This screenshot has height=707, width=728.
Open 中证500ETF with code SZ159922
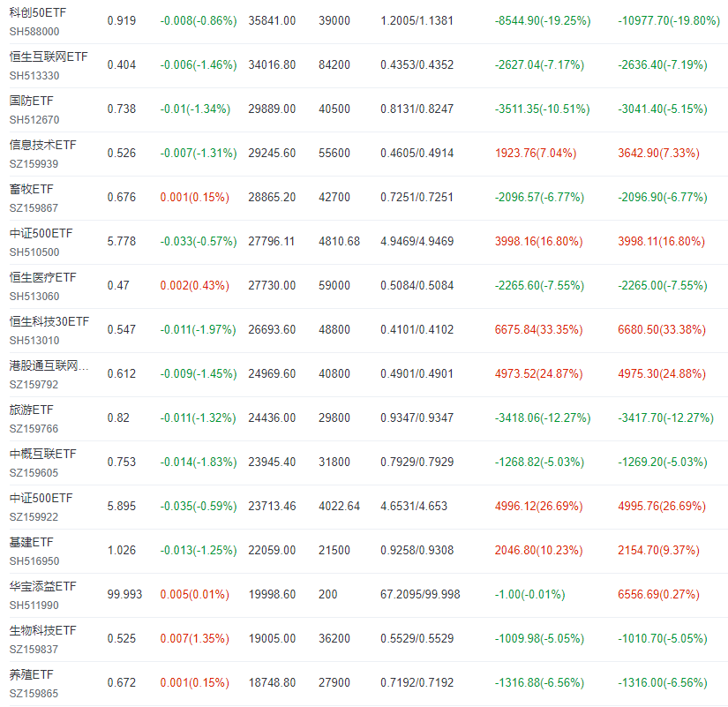[41, 498]
